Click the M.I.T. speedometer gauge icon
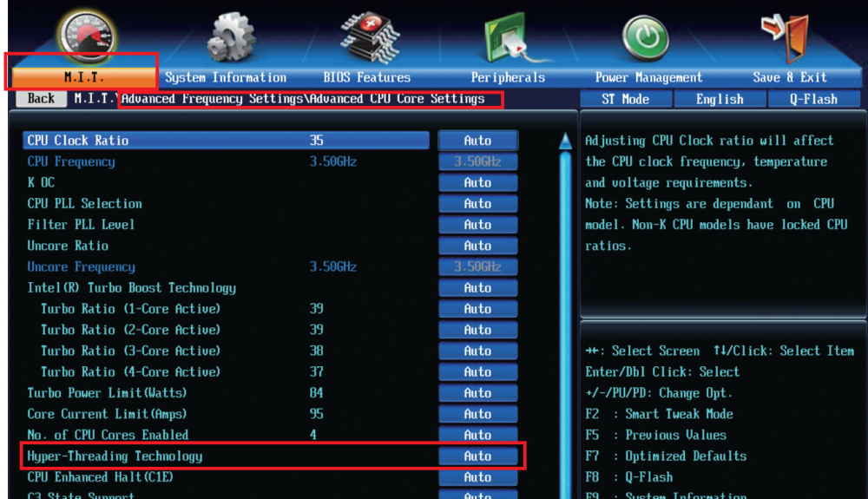The image size is (868, 499). pyautogui.click(x=86, y=36)
